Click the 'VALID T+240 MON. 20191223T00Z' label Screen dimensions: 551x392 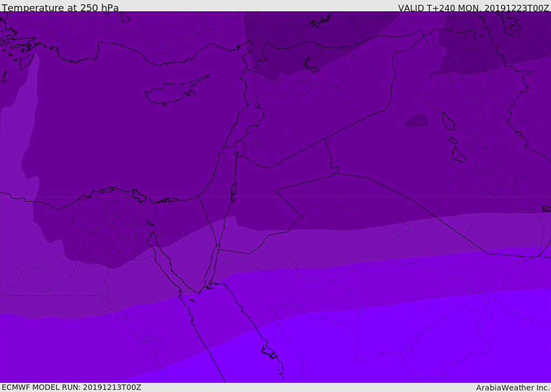coord(474,8)
